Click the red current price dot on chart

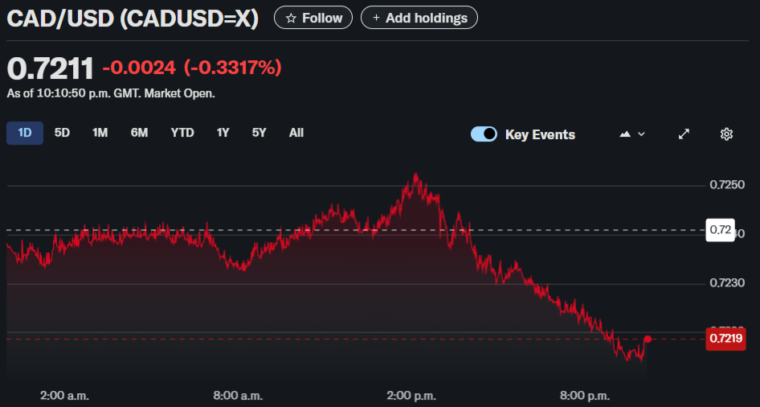coord(648,339)
